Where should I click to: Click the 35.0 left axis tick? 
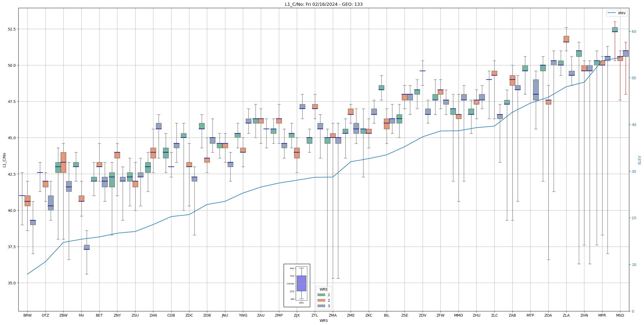coord(12,283)
